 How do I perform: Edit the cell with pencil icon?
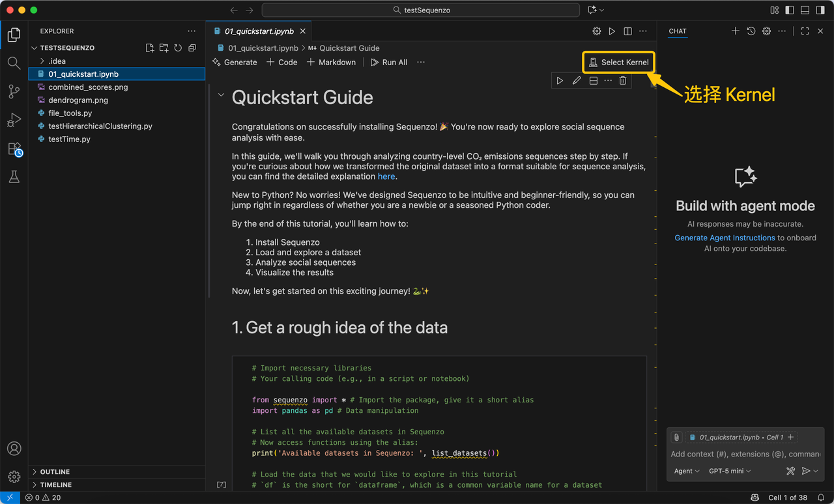point(577,81)
